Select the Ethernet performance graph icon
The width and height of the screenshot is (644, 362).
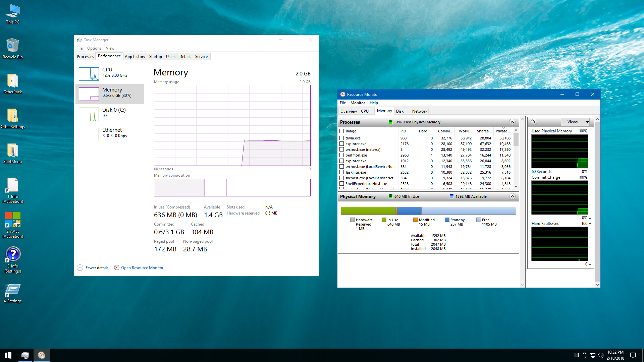click(89, 134)
